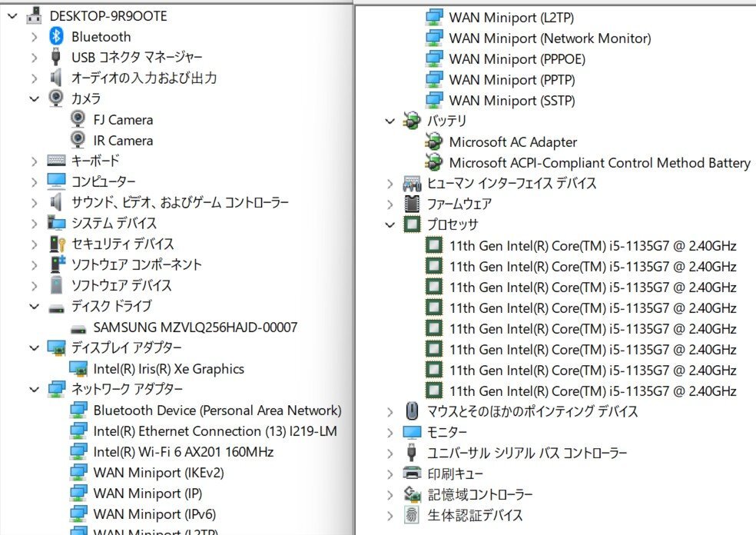756x535 pixels.
Task: Select the FJ Camera label
Action: 124,120
